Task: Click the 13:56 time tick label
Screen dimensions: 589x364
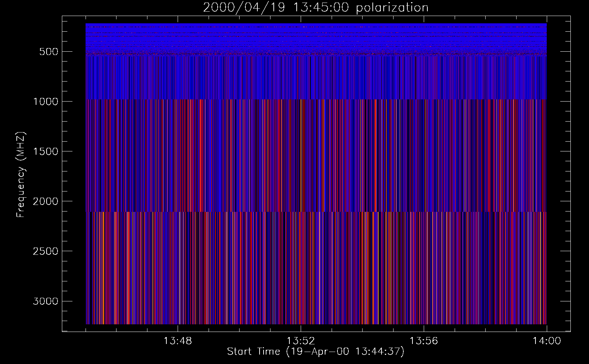Action: pos(424,341)
